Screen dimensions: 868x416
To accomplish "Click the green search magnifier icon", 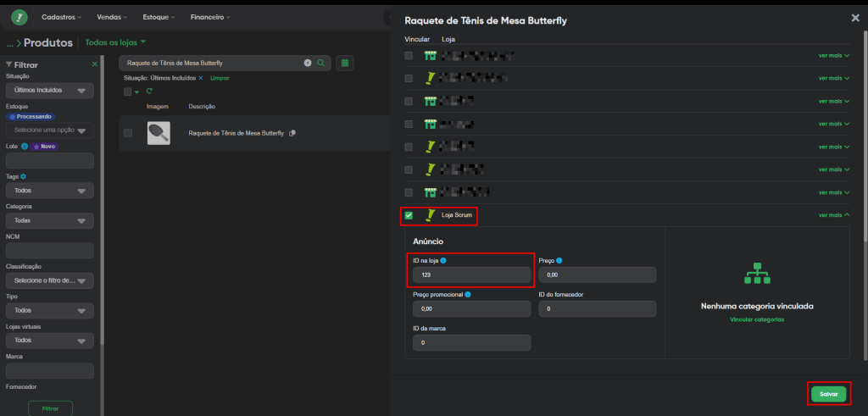I will 320,63.
